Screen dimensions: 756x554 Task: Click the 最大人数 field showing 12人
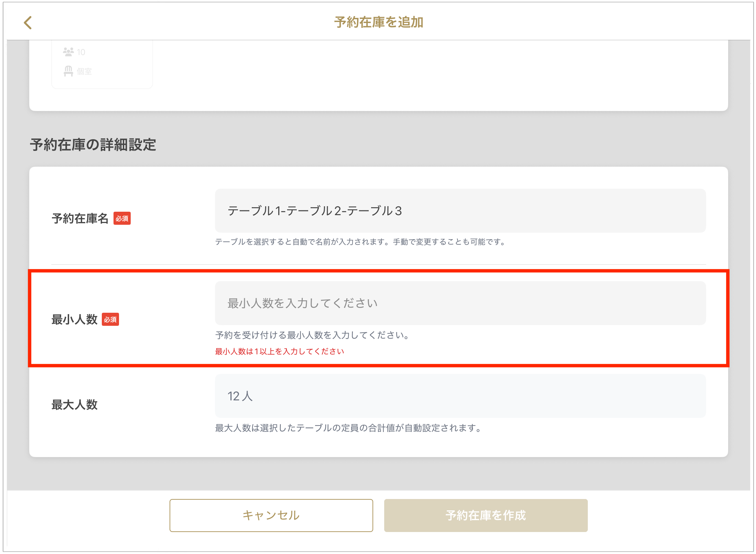460,396
